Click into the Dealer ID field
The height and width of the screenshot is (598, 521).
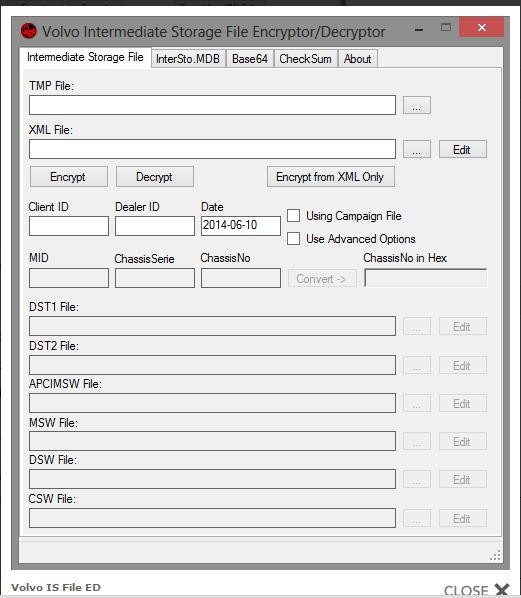pos(155,226)
